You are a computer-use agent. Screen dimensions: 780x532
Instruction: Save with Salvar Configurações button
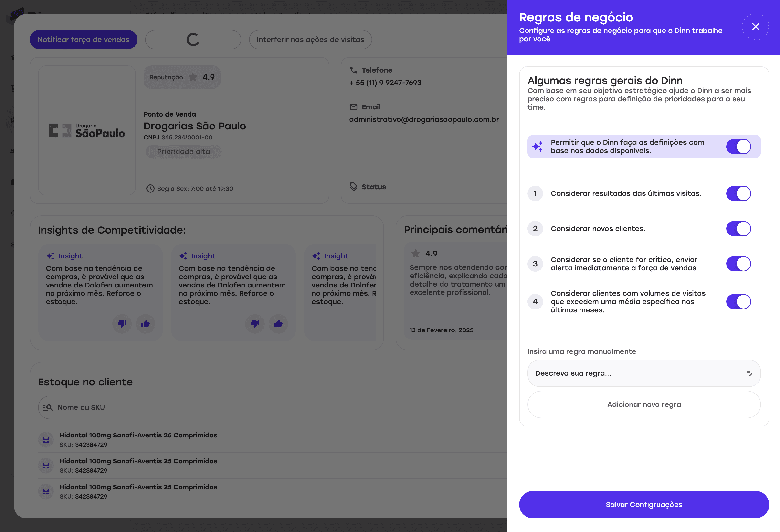tap(644, 504)
